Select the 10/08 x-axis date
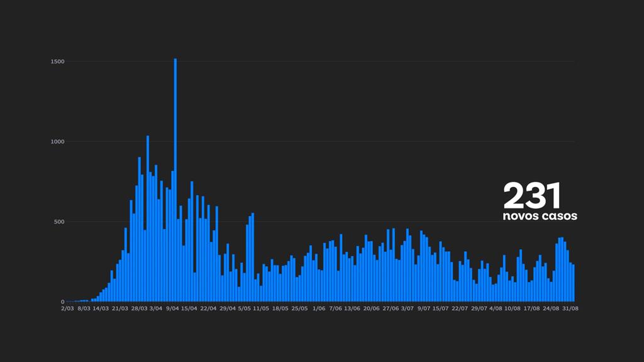 (513, 309)
